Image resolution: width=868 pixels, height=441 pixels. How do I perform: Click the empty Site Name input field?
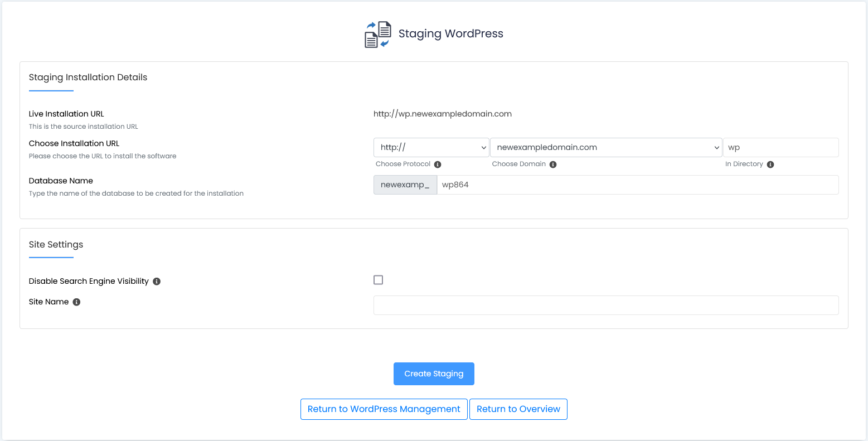(606, 305)
